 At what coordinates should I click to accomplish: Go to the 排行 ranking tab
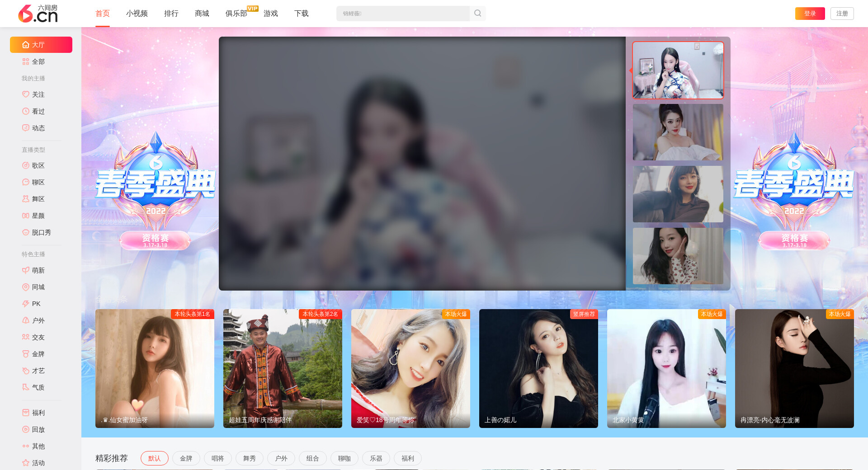click(171, 14)
